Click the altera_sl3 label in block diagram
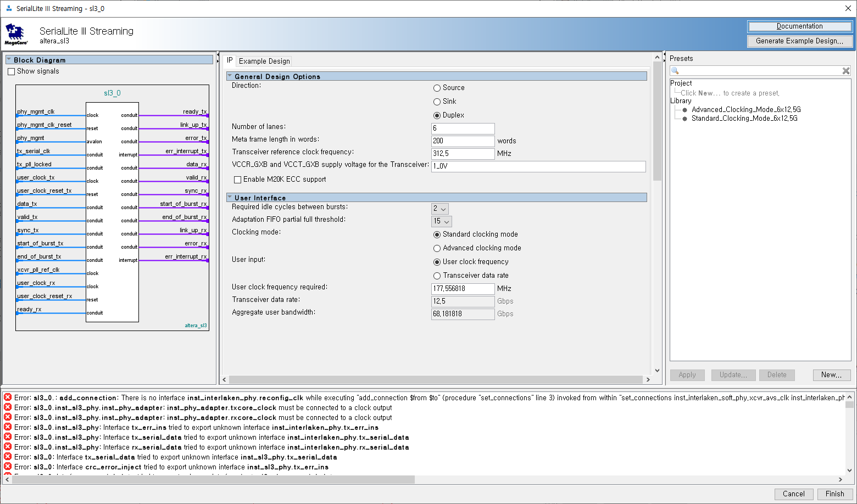 (x=196, y=326)
